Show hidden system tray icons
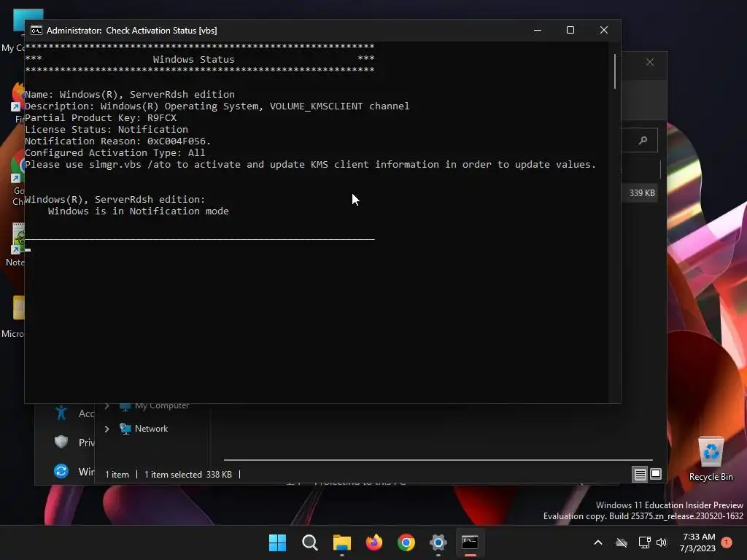This screenshot has height=560, width=747. pos(598,542)
